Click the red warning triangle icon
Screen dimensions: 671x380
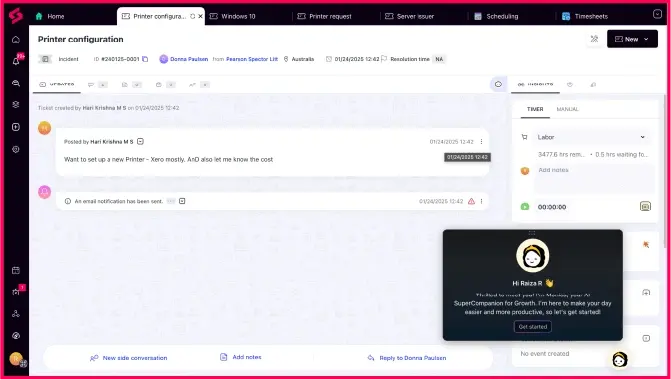(471, 201)
